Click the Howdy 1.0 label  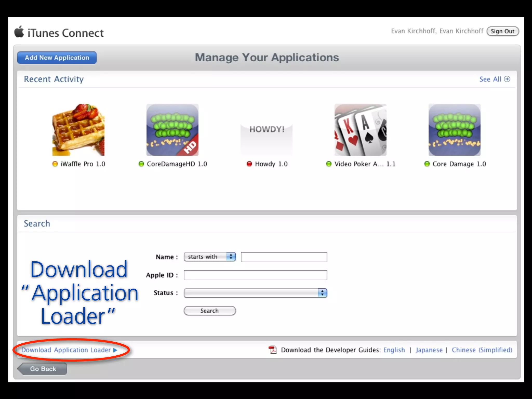point(271,164)
